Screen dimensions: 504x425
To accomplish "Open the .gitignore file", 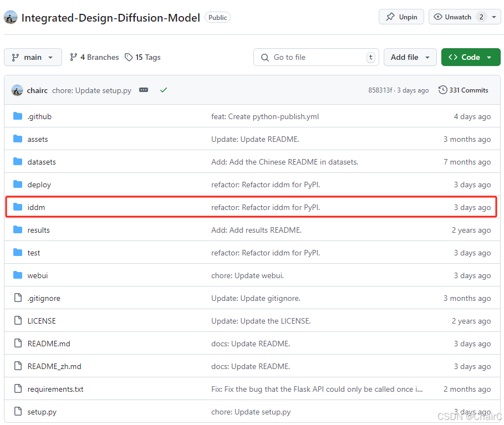I will coord(44,299).
